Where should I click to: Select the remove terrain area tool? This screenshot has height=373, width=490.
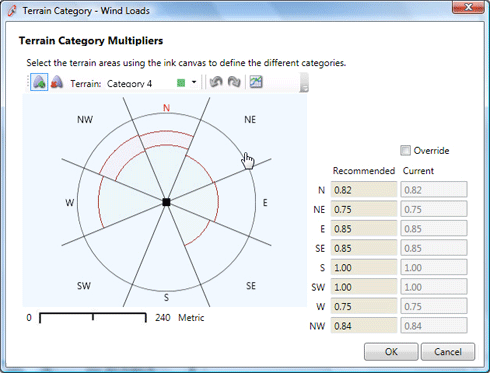coord(57,82)
